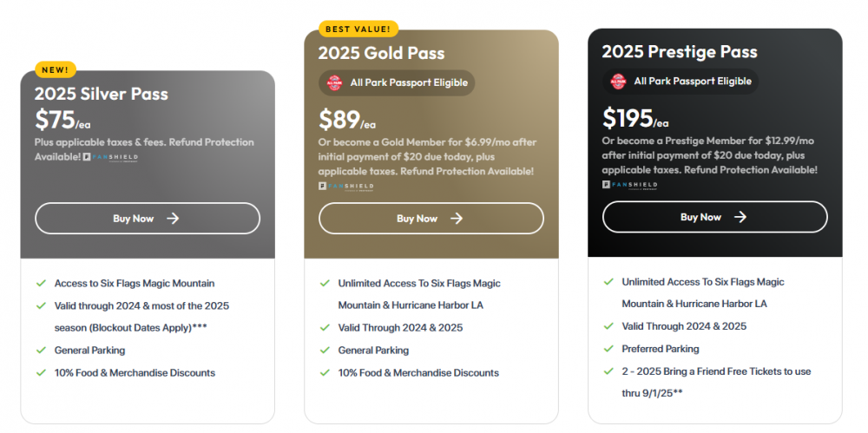This screenshot has width=868, height=433.
Task: Click the 2025 Silver Pass heading
Action: coord(102,94)
